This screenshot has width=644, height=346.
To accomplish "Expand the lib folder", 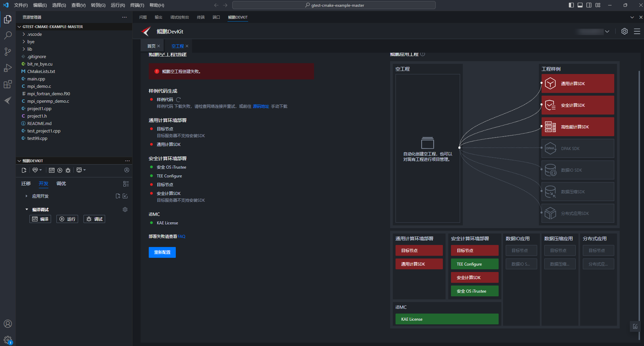I will coord(24,49).
